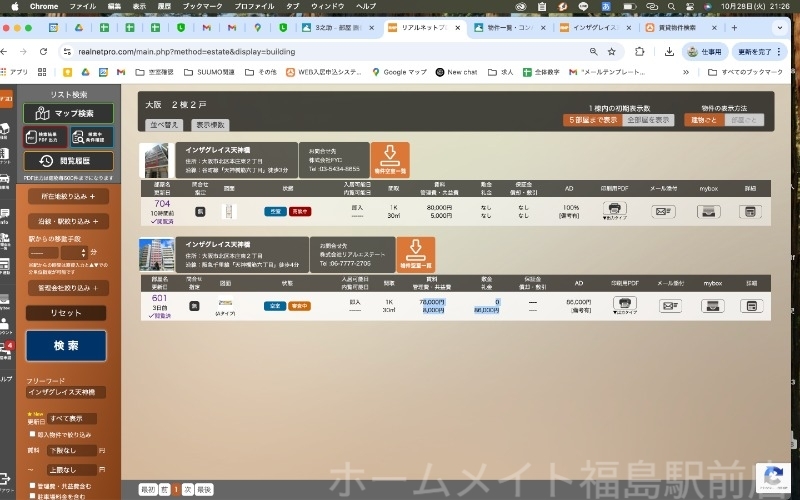800x500 pixels.
Task: Click the 並べ替え sort button
Action: tap(164, 125)
